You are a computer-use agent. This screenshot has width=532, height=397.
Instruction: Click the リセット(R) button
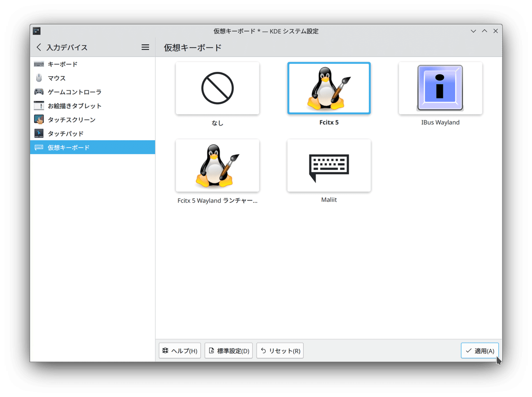coord(280,350)
